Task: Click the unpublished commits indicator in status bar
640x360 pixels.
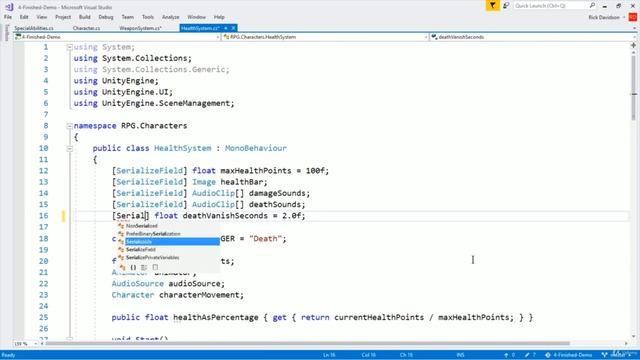Action: tap(509, 355)
